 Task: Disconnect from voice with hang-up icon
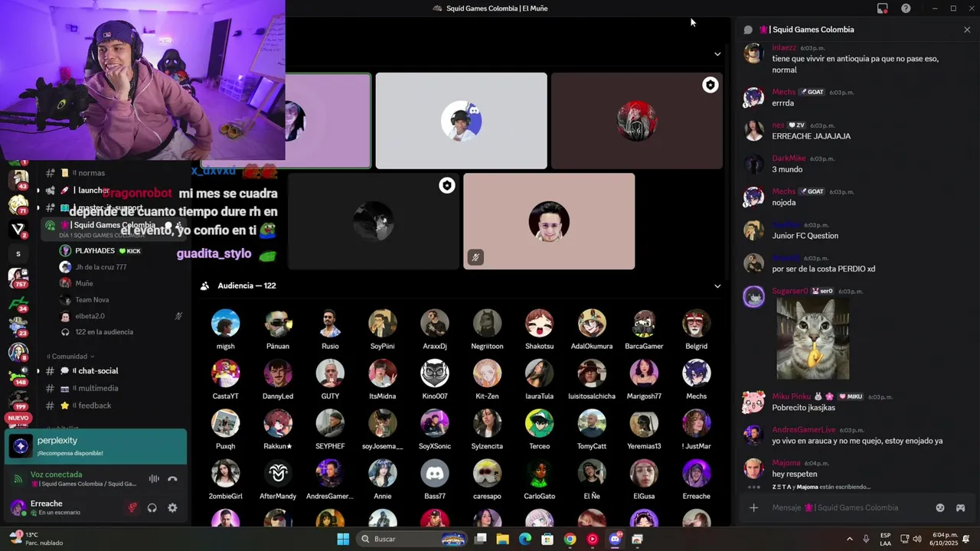point(172,479)
